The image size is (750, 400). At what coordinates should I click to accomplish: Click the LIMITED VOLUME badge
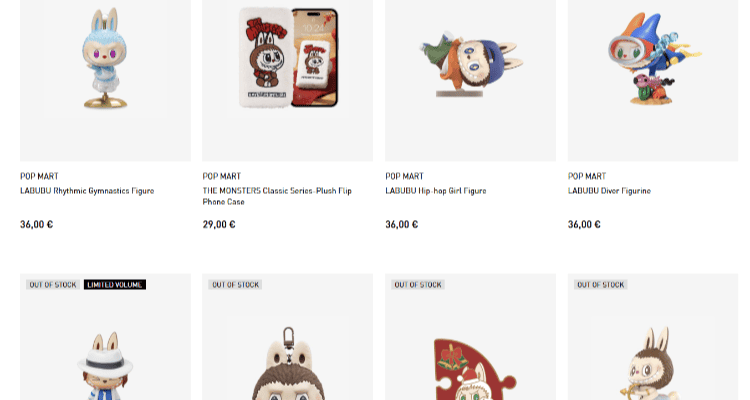pos(115,285)
